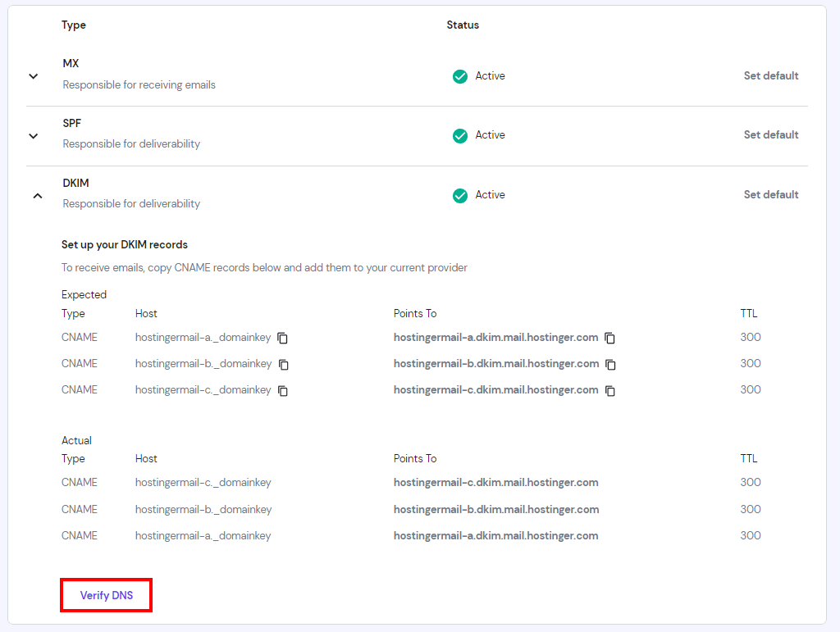This screenshot has height=632, width=840.
Task: Click the green Active checkmark for SPF
Action: [460, 135]
